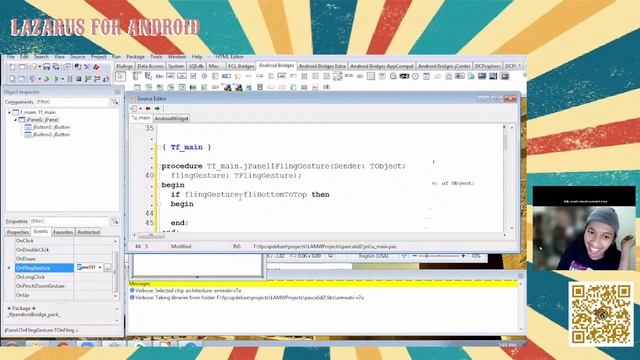Switch to Android Bridges jCenter palette tab
This screenshot has height=360, width=640.
[x=444, y=66]
